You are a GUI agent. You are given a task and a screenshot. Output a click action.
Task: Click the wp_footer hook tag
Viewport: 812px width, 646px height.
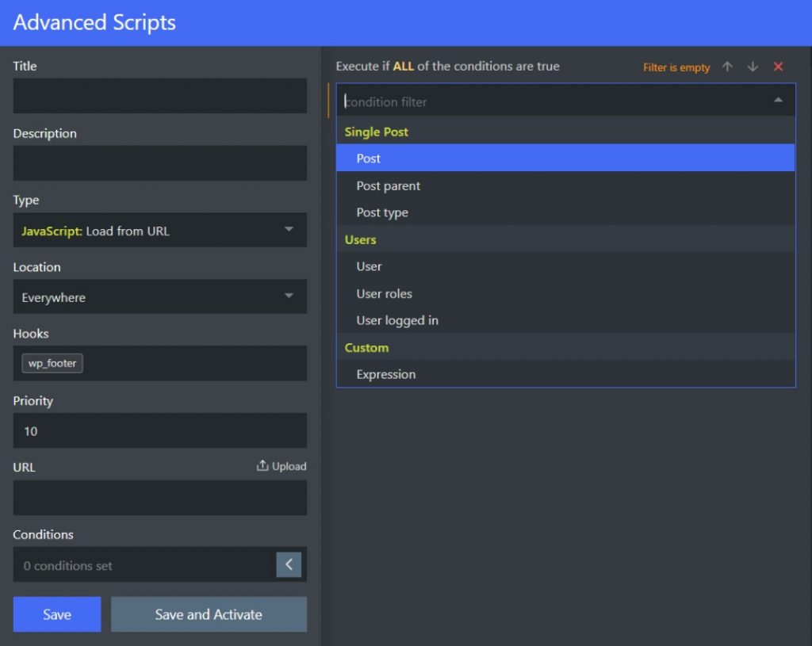click(x=51, y=363)
